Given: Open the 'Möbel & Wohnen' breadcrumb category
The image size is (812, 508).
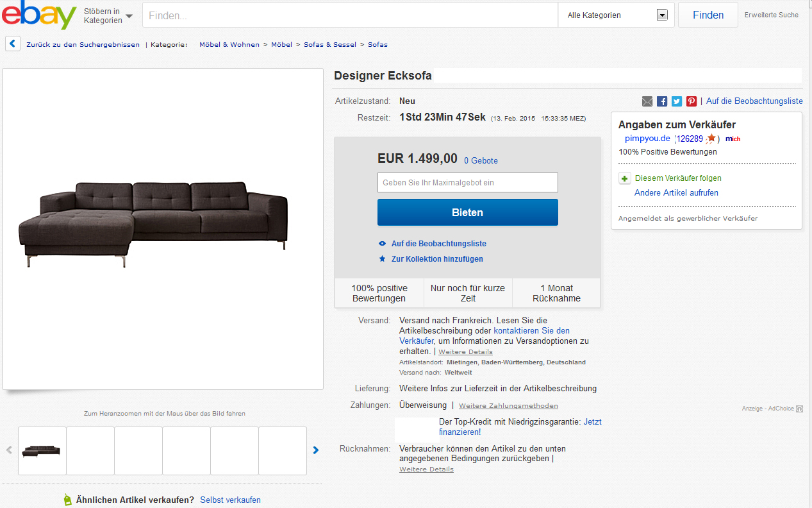Looking at the screenshot, I should (229, 44).
